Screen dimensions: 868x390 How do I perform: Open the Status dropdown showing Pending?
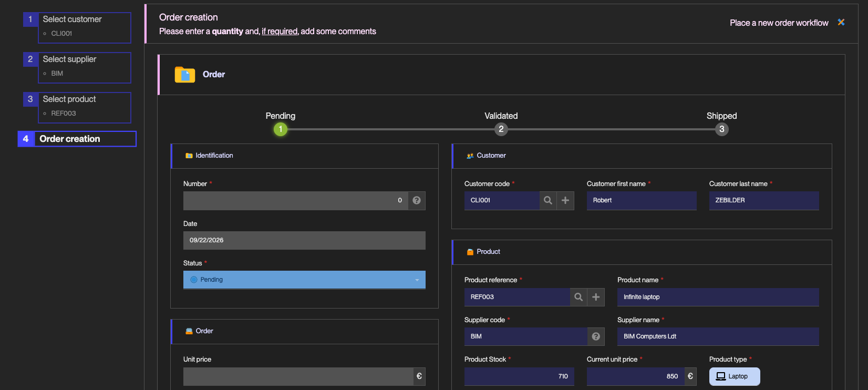pyautogui.click(x=304, y=280)
